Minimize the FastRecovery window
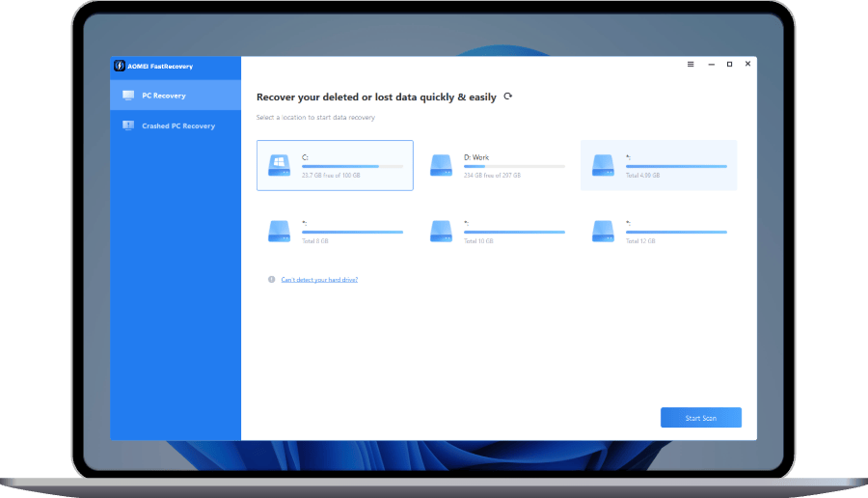This screenshot has height=498, width=868. pyautogui.click(x=710, y=65)
